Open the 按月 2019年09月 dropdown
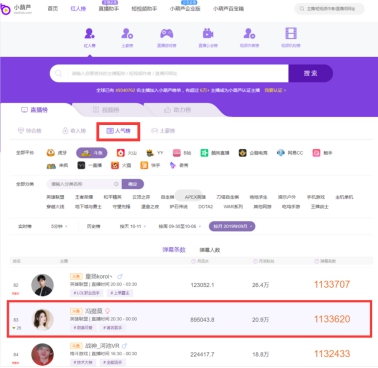This screenshot has height=368, width=378. click(232, 226)
